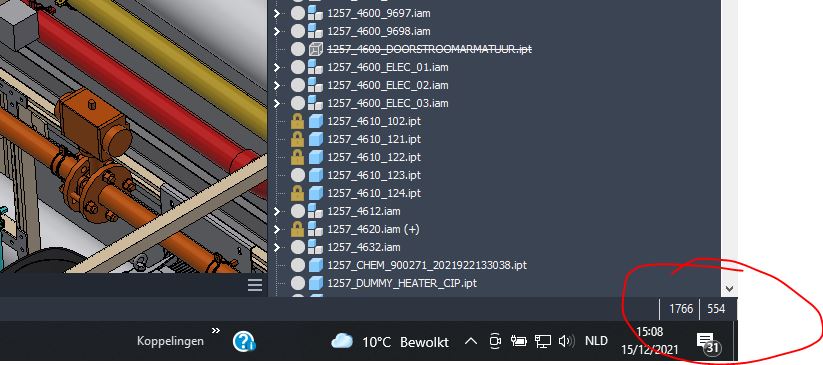This screenshot has width=823, height=365.
Task: Click assembly icon of 1257_4600_ELEC_03.iam
Action: (315, 102)
